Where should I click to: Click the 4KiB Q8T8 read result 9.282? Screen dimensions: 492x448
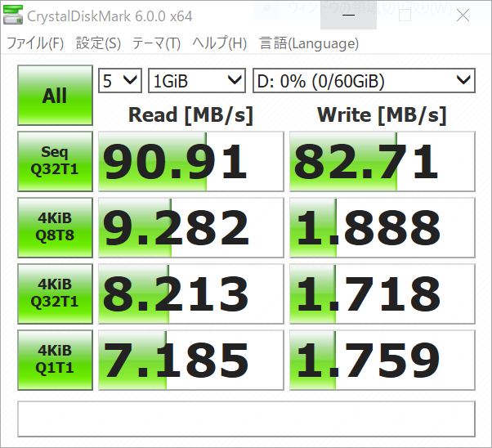click(190, 227)
